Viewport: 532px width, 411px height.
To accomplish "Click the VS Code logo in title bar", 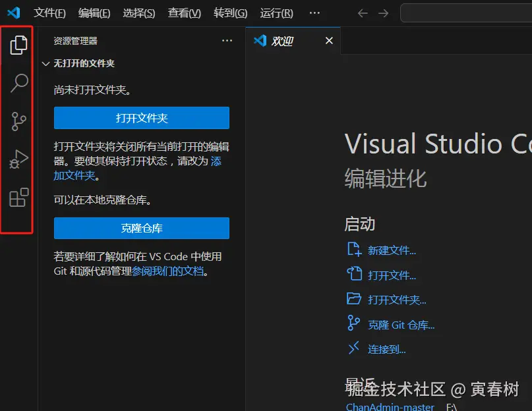I will [14, 13].
